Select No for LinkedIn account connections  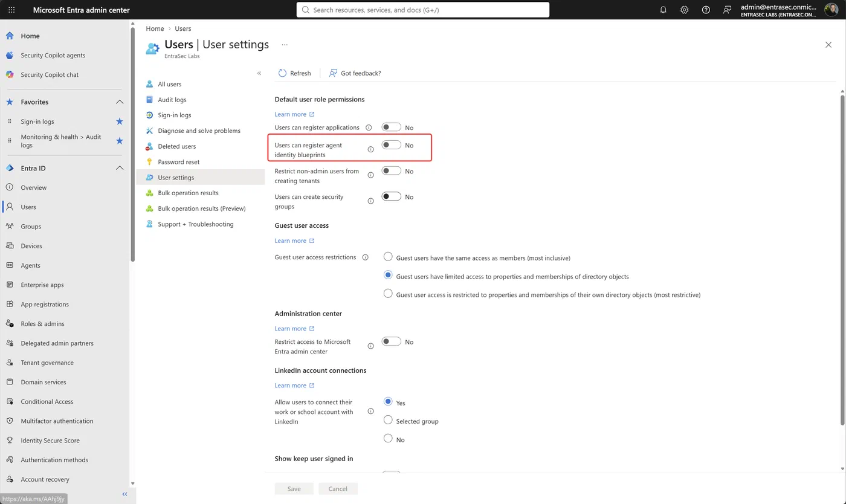pos(388,439)
